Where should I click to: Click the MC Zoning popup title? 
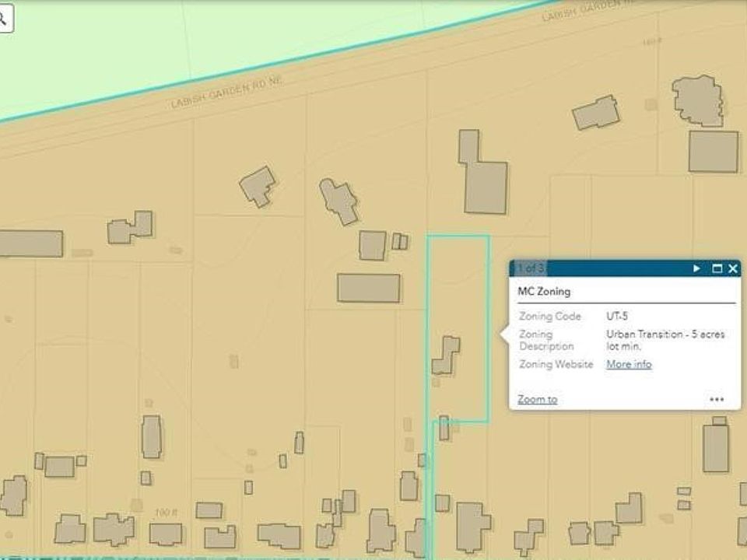[544, 292]
